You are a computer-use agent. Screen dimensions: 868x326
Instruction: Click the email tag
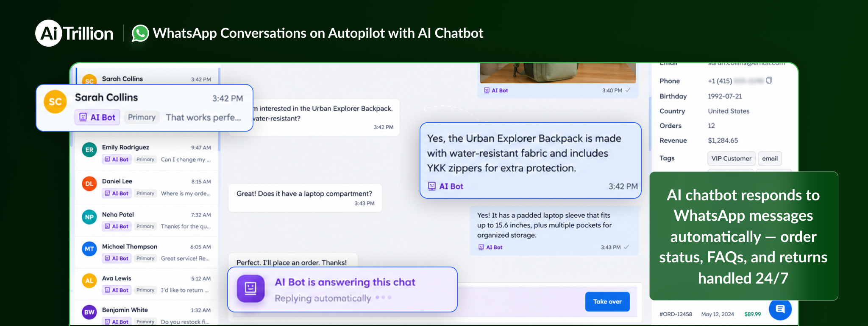770,158
